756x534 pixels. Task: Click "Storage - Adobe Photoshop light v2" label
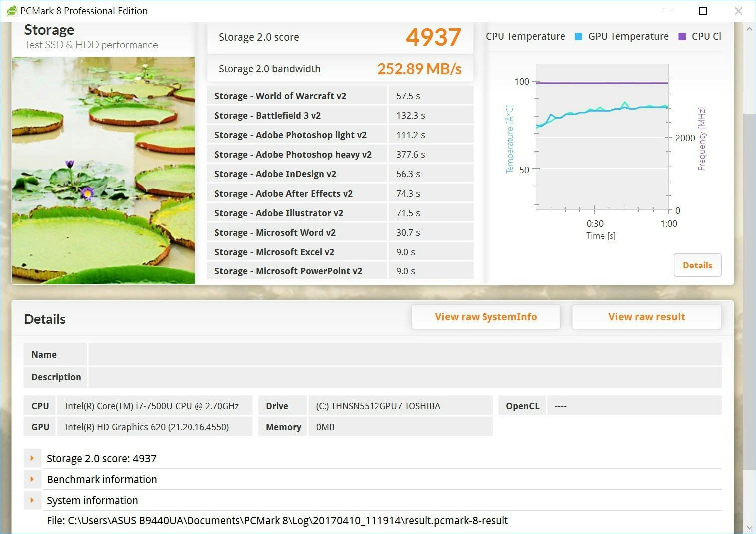[291, 135]
